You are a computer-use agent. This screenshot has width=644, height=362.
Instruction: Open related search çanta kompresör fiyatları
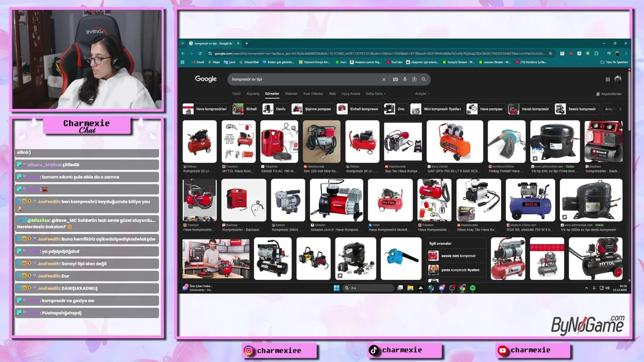[456, 270]
